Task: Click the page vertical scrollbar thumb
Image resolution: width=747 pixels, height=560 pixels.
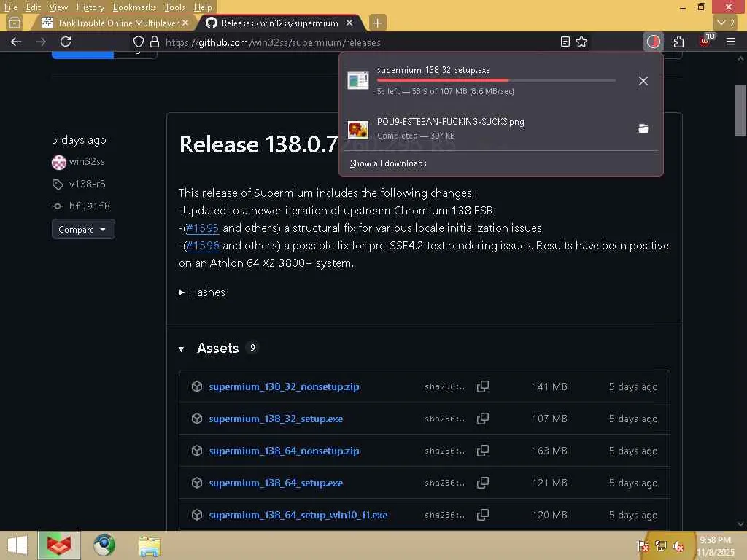Action: pyautogui.click(x=740, y=111)
